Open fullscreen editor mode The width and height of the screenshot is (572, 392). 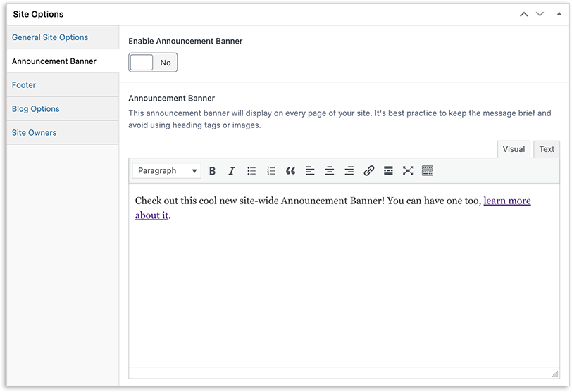pyautogui.click(x=408, y=171)
